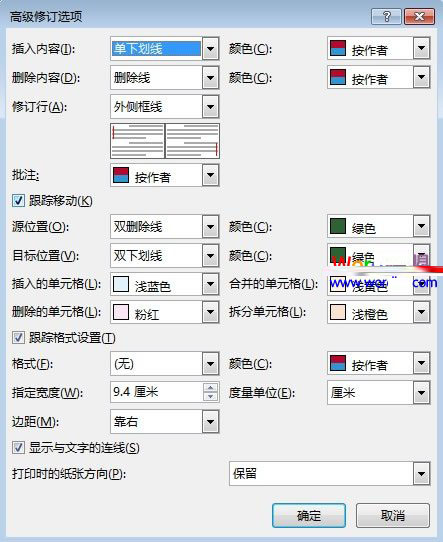The height and width of the screenshot is (542, 443).
Task: Click the 外侧框线 value text
Action: tap(138, 107)
